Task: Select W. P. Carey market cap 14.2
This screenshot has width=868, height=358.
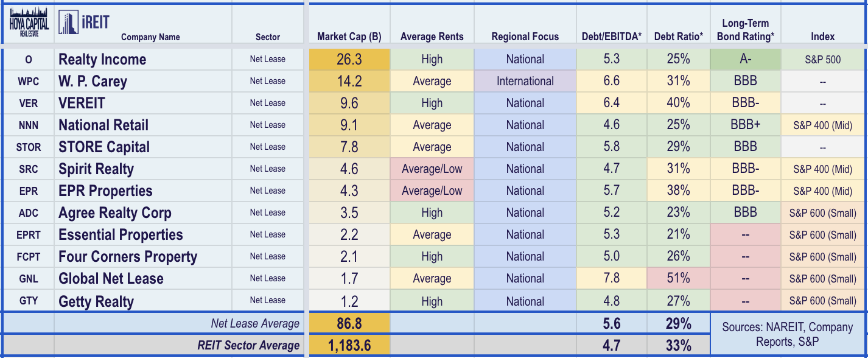Action: (349, 82)
